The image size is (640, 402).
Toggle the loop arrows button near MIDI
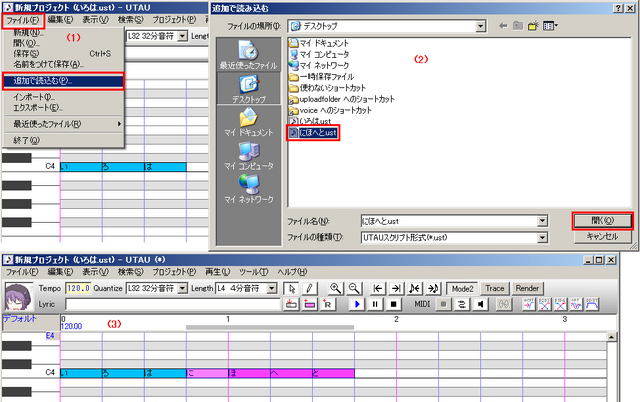[x=462, y=304]
